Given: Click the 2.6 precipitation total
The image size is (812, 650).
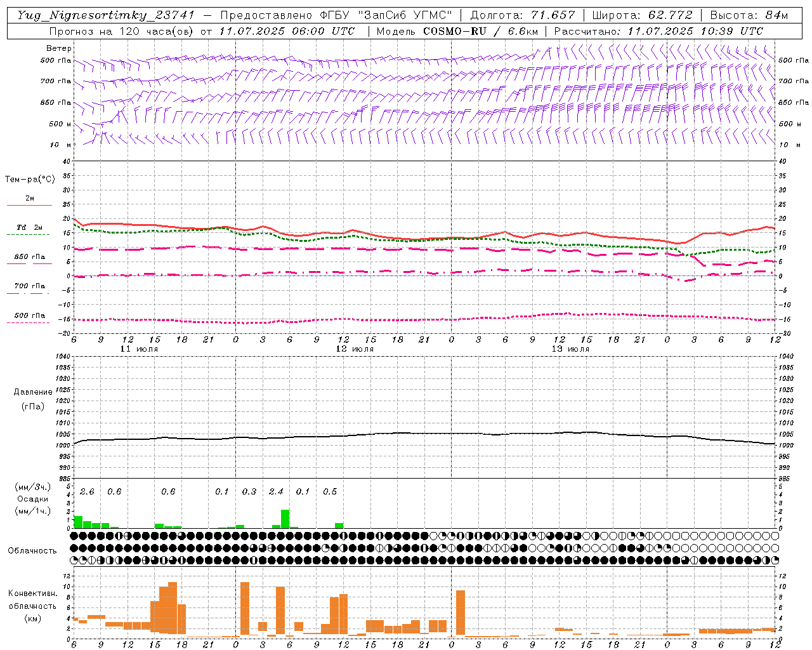Looking at the screenshot, I should 87,491.
